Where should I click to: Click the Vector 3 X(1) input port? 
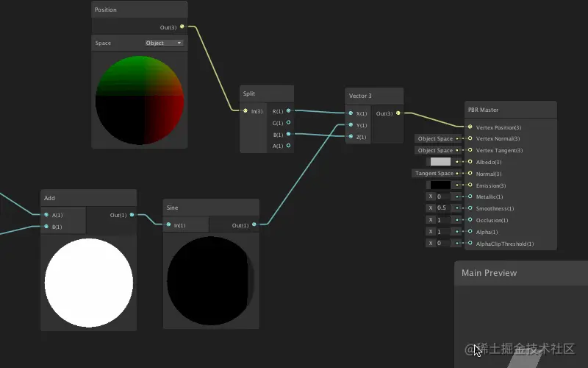point(351,113)
